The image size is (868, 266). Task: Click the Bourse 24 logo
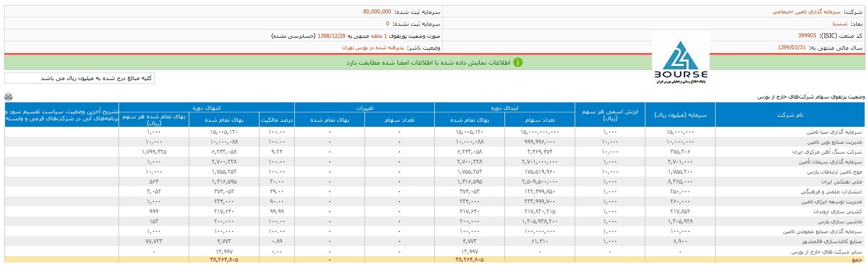click(x=681, y=62)
